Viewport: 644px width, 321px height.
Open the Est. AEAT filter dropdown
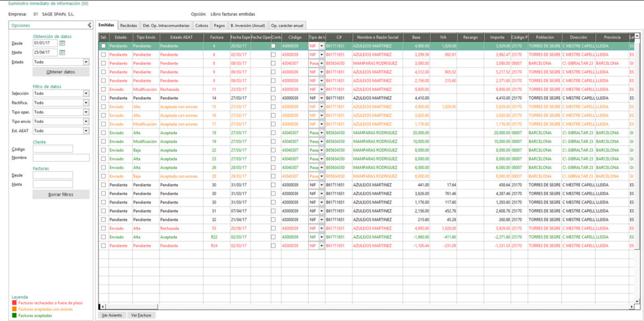(x=86, y=131)
